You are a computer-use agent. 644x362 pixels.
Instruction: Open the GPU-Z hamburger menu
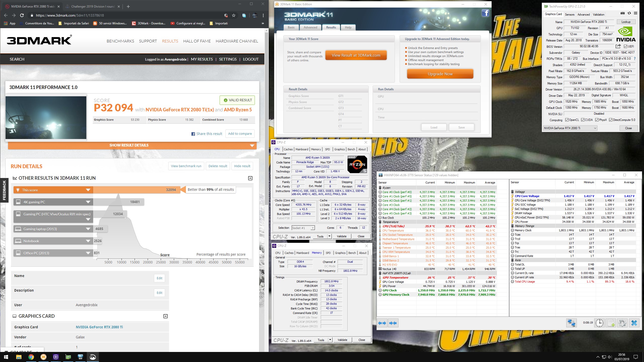pos(635,13)
